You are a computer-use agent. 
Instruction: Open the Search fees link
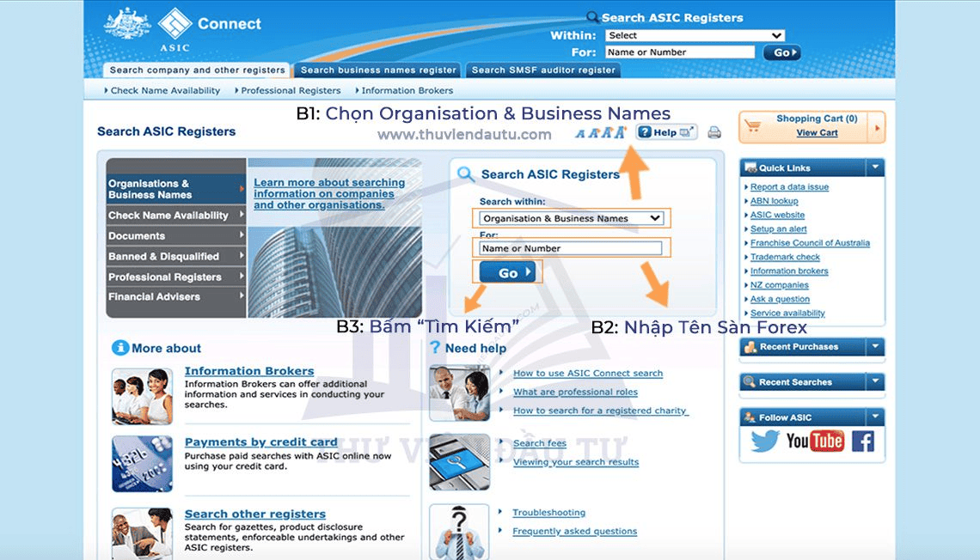(x=539, y=443)
